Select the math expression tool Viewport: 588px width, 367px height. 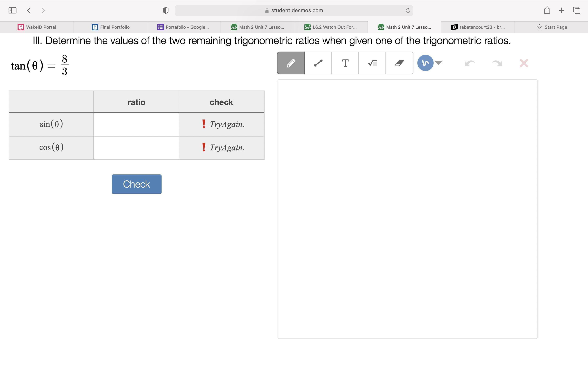(x=372, y=63)
